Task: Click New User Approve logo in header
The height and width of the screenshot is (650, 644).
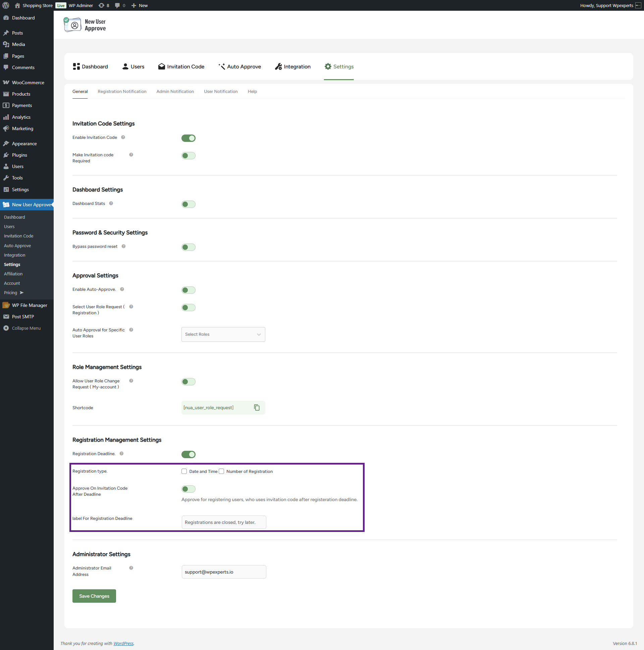Action: click(85, 25)
